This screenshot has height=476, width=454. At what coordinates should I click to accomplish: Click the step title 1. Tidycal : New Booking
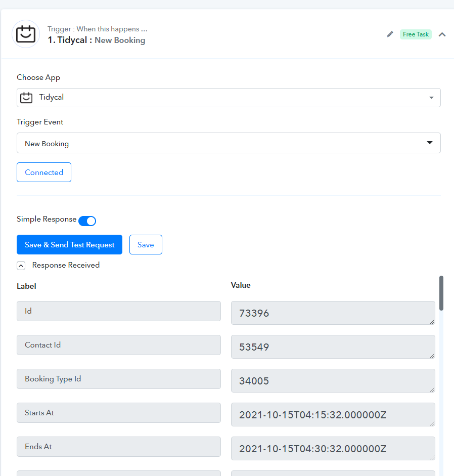(97, 40)
